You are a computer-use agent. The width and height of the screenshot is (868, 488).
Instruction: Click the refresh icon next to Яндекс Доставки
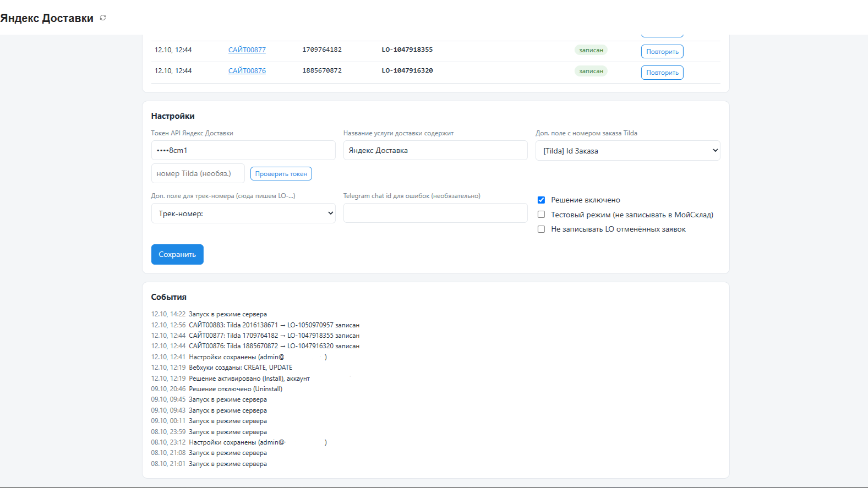[103, 18]
